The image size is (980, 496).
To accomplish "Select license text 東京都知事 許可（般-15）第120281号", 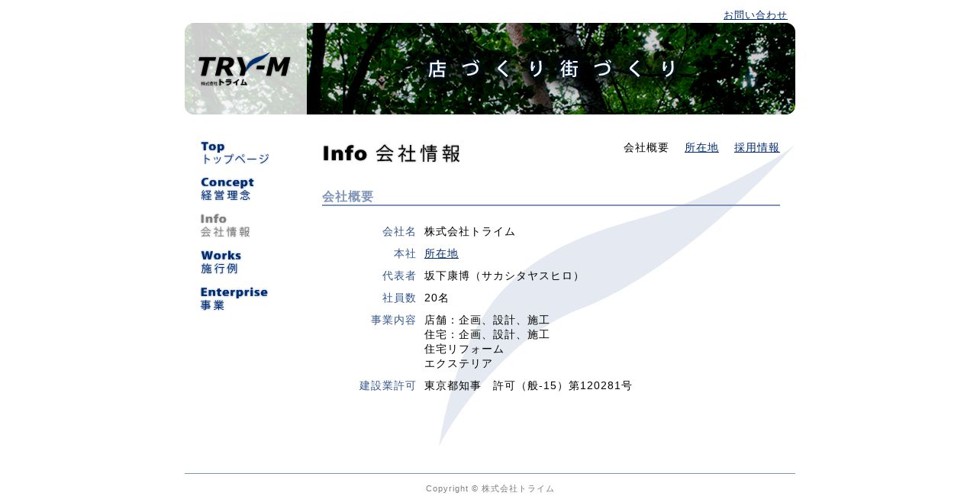I will (528, 385).
